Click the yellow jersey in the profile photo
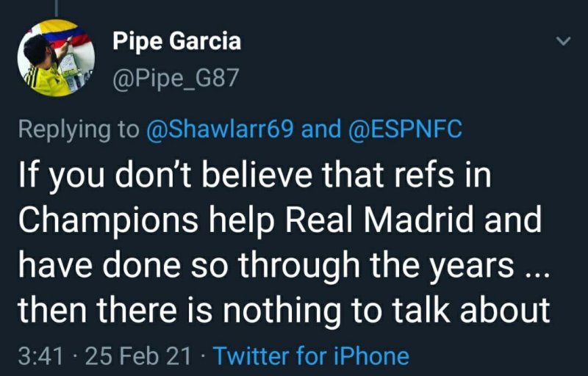Viewport: 588px width, 376px height. 38,76
